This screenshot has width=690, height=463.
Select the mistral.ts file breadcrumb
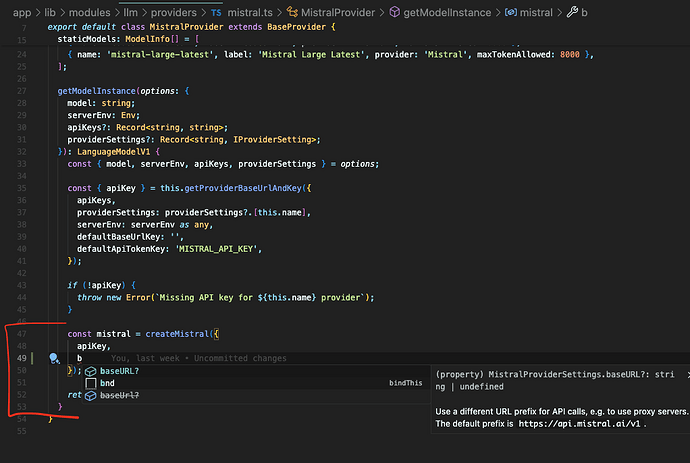click(250, 13)
